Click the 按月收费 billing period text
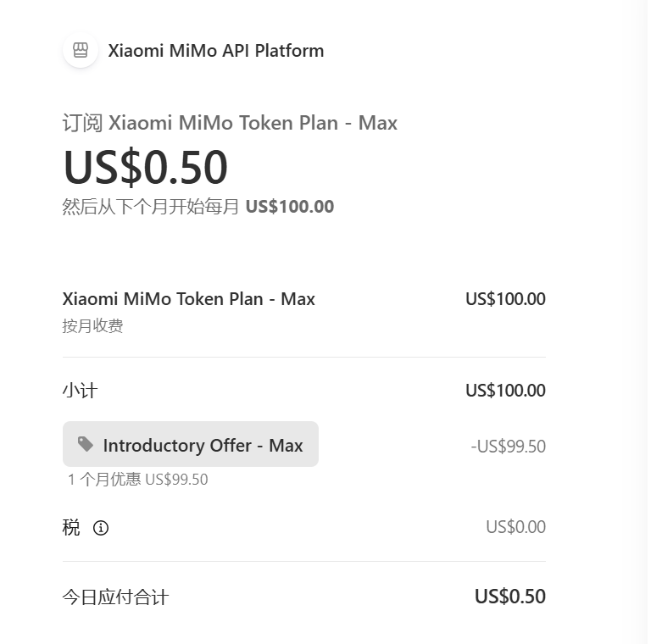Screen dimensions: 662x644 pos(92,325)
